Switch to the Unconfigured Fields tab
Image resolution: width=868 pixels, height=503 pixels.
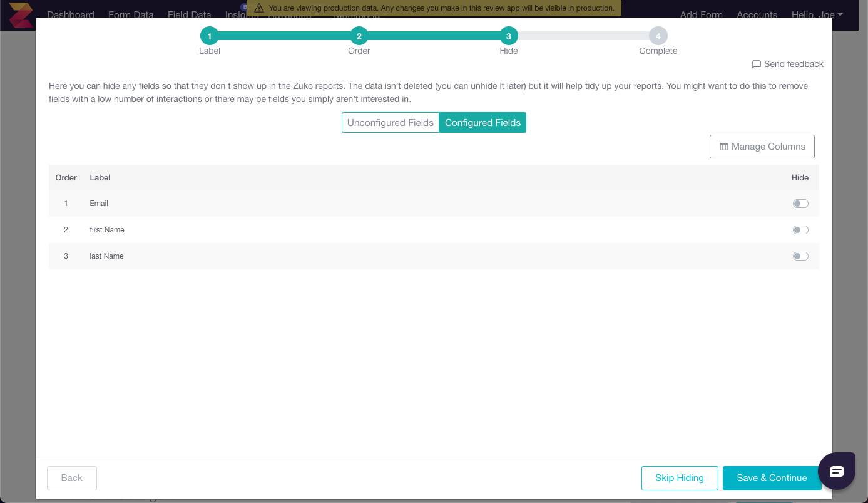(390, 122)
